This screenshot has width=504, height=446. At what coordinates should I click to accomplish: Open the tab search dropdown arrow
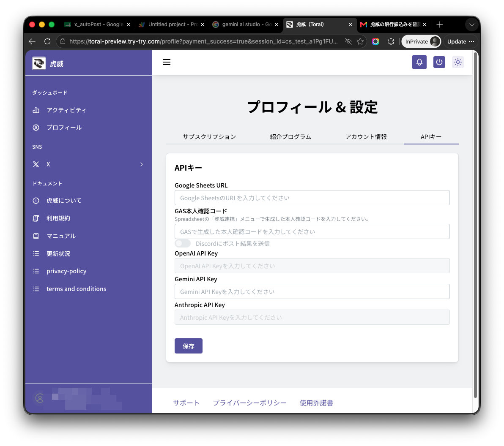[471, 24]
